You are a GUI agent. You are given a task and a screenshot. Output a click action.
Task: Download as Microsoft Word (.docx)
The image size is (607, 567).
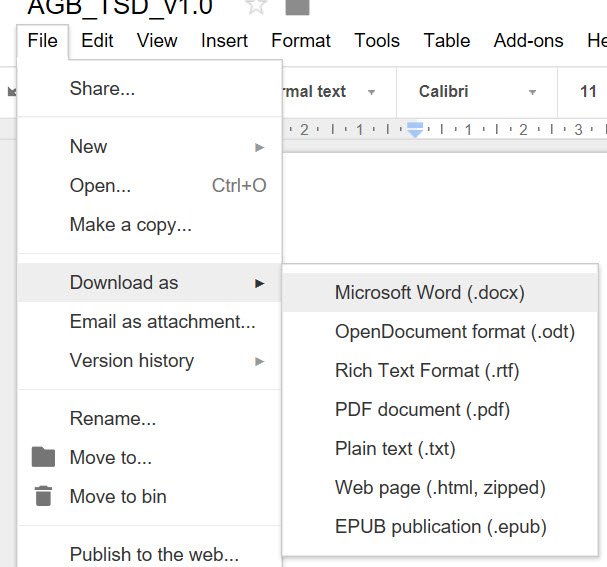pos(430,293)
